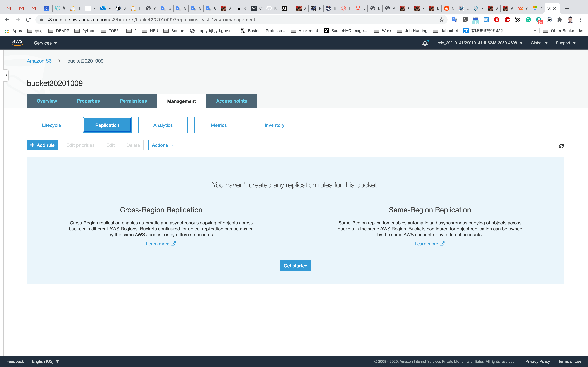This screenshot has height=367, width=588.
Task: Open the role account dropdown
Action: (480, 43)
